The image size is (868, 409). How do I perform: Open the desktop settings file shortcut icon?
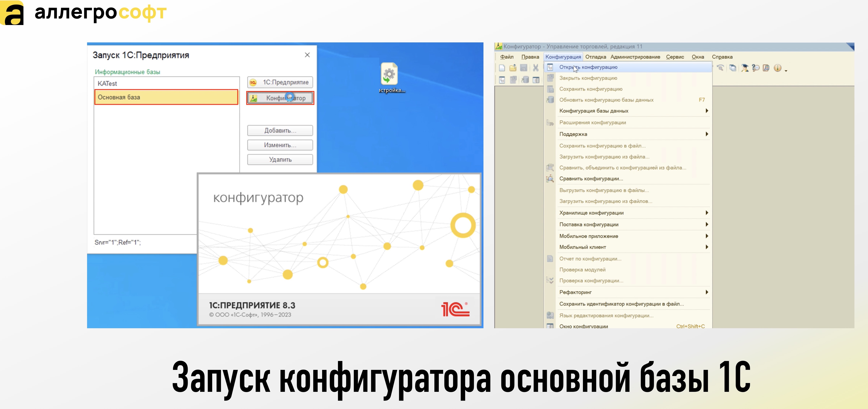click(x=389, y=74)
